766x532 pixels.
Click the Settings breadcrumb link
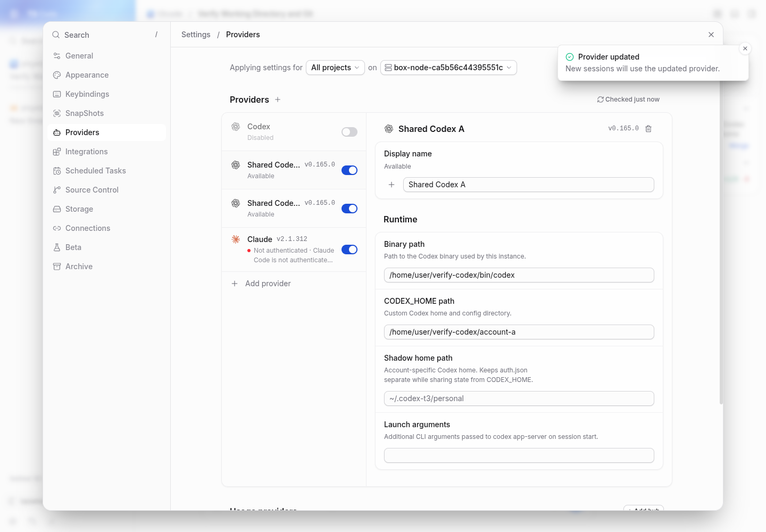196,35
